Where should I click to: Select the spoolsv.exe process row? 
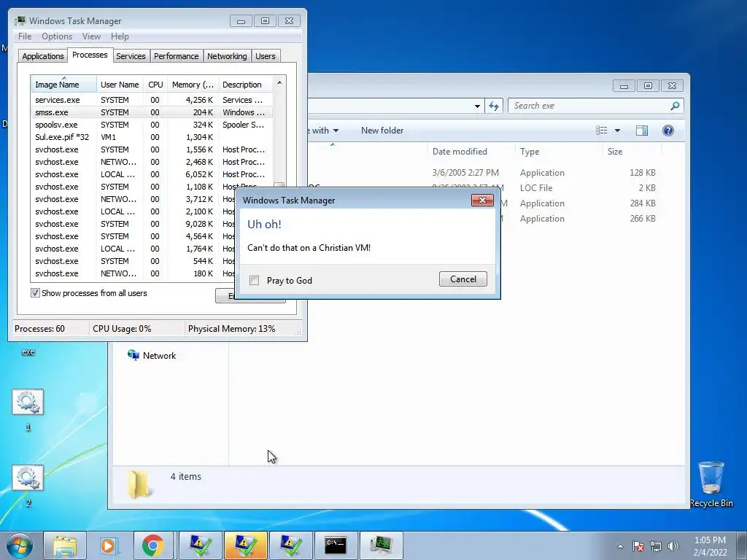(x=152, y=125)
